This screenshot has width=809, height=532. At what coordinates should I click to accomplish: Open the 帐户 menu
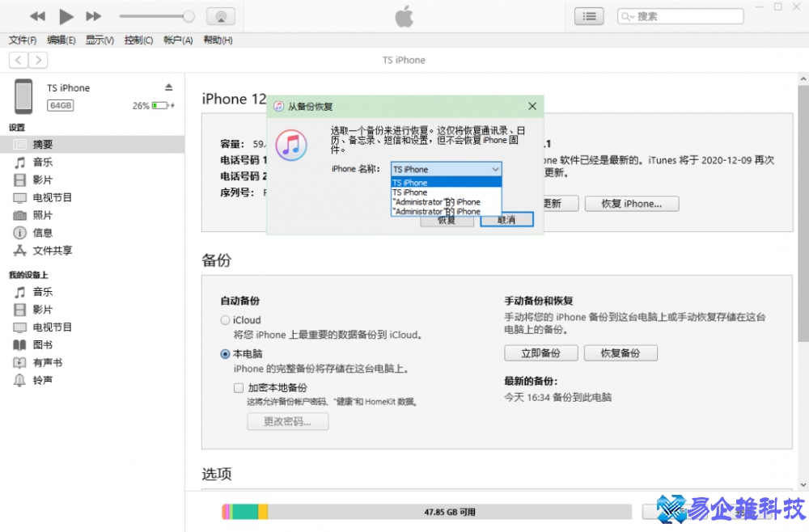[x=176, y=40]
